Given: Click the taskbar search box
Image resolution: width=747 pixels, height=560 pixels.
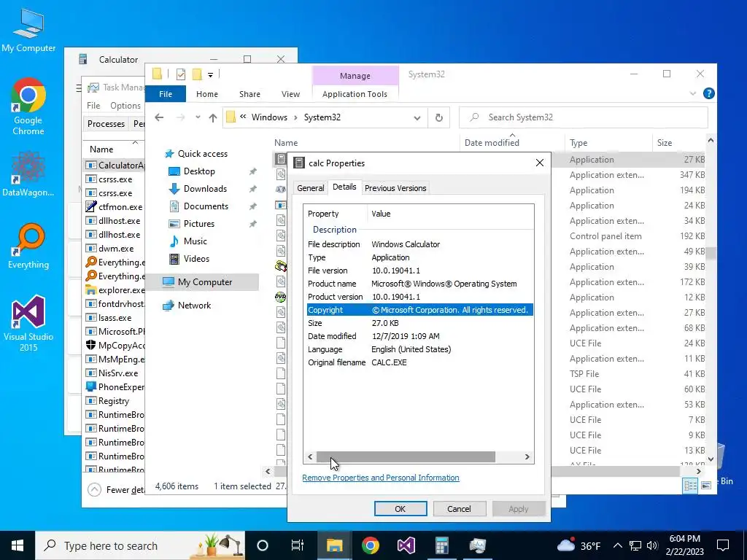Looking at the screenshot, I should [140, 545].
